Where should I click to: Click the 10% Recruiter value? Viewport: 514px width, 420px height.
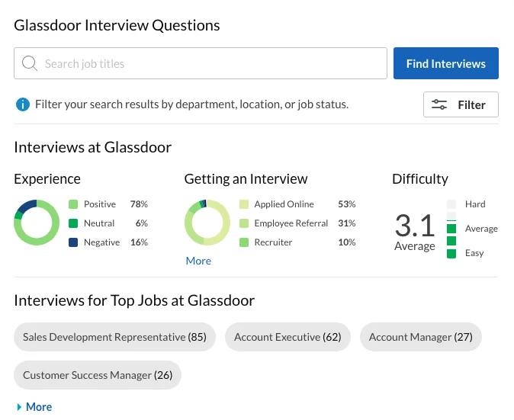(x=347, y=242)
